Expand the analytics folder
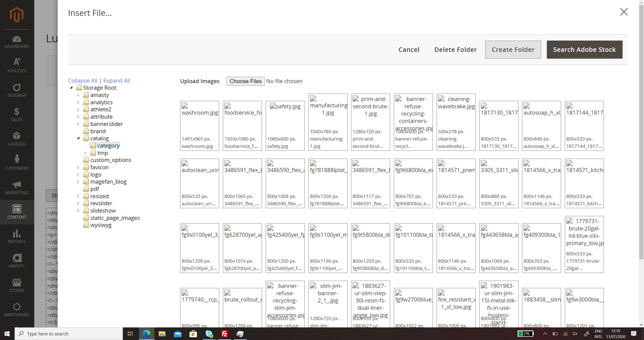Viewport: 644px width, 340px height. tap(77, 102)
